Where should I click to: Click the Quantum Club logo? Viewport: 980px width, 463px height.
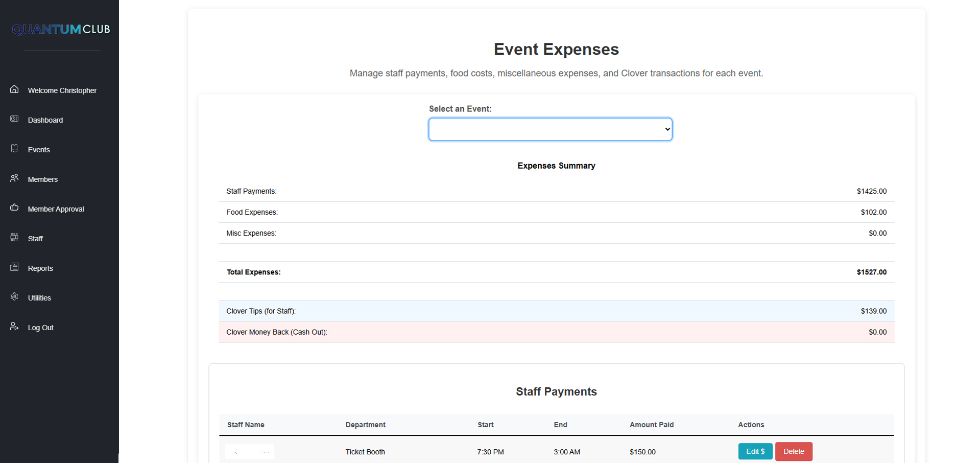click(x=61, y=29)
